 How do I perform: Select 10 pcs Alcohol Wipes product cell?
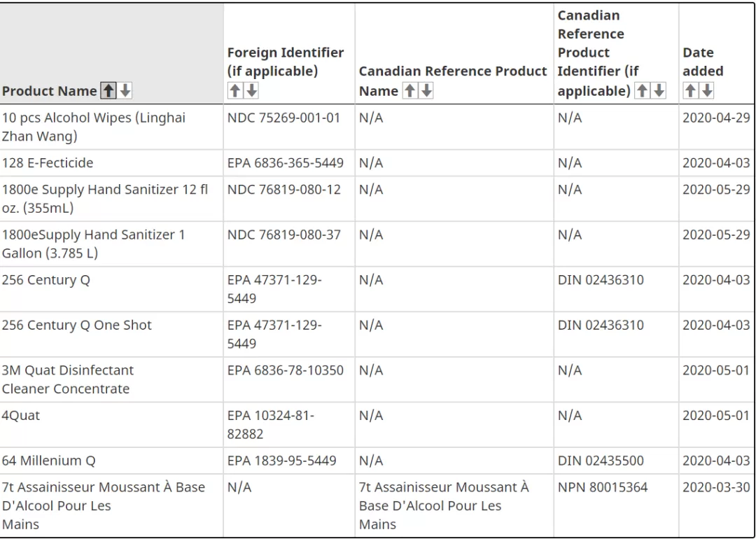(111, 127)
